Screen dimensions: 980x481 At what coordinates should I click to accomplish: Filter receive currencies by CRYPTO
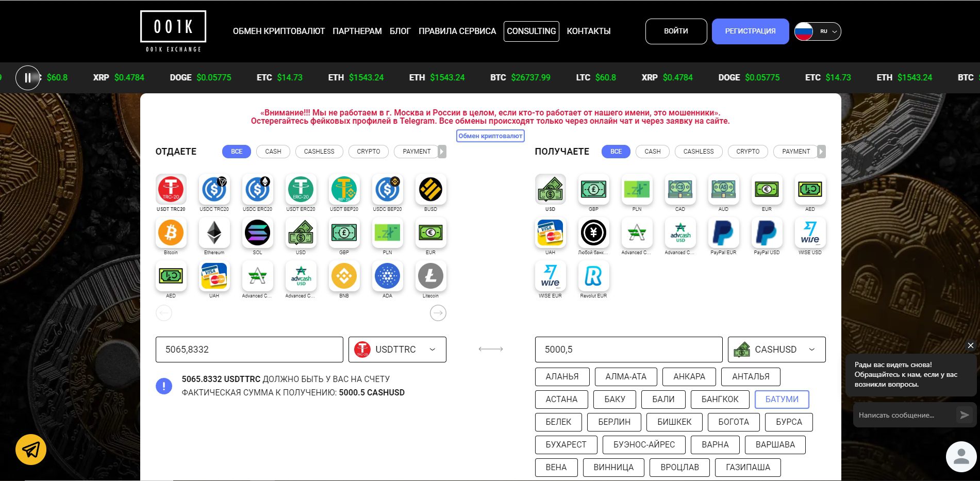[x=748, y=152]
